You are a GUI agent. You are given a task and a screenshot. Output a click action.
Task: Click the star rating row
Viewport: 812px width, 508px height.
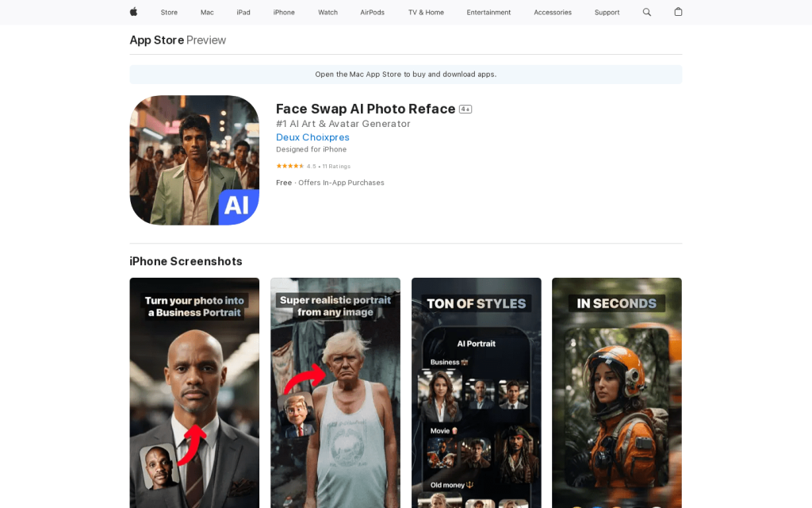(x=290, y=166)
